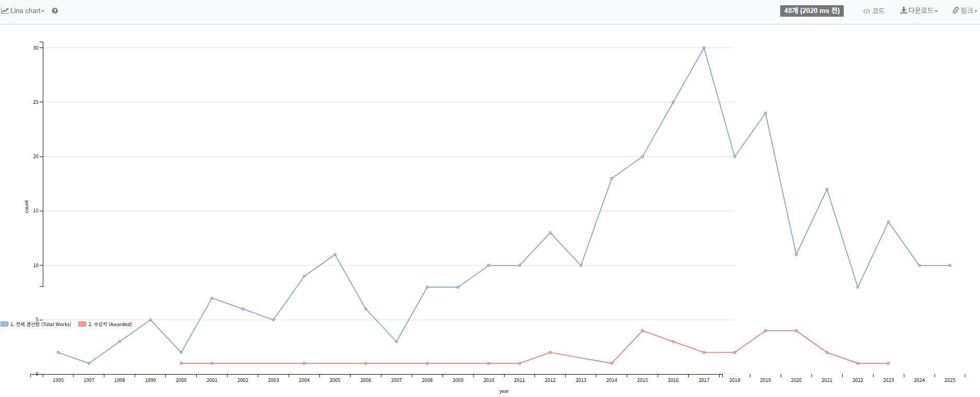Click the blue Total Works legend swatch
Viewport: 980px width, 397px height.
pos(5,324)
